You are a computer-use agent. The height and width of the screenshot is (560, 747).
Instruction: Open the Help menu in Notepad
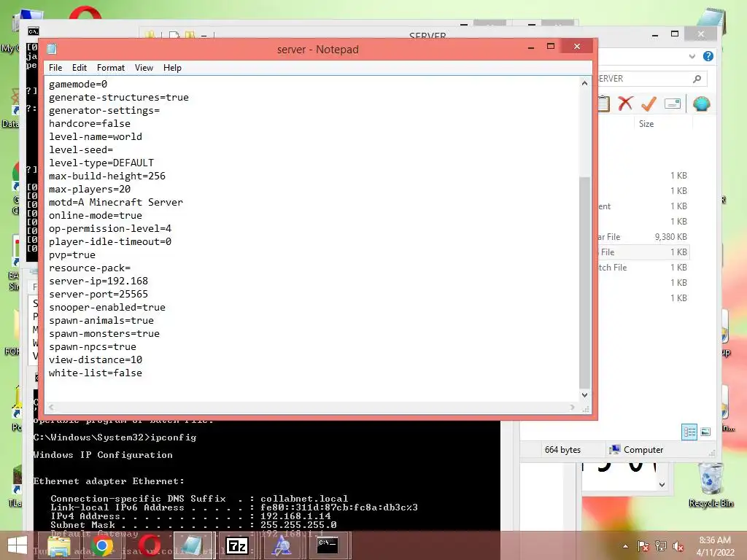(x=172, y=68)
